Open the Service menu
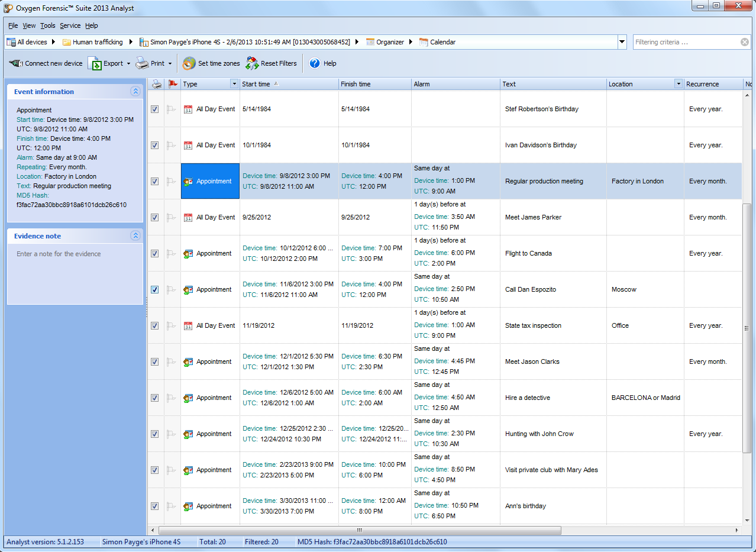Image resolution: width=756 pixels, height=552 pixels. [70, 25]
